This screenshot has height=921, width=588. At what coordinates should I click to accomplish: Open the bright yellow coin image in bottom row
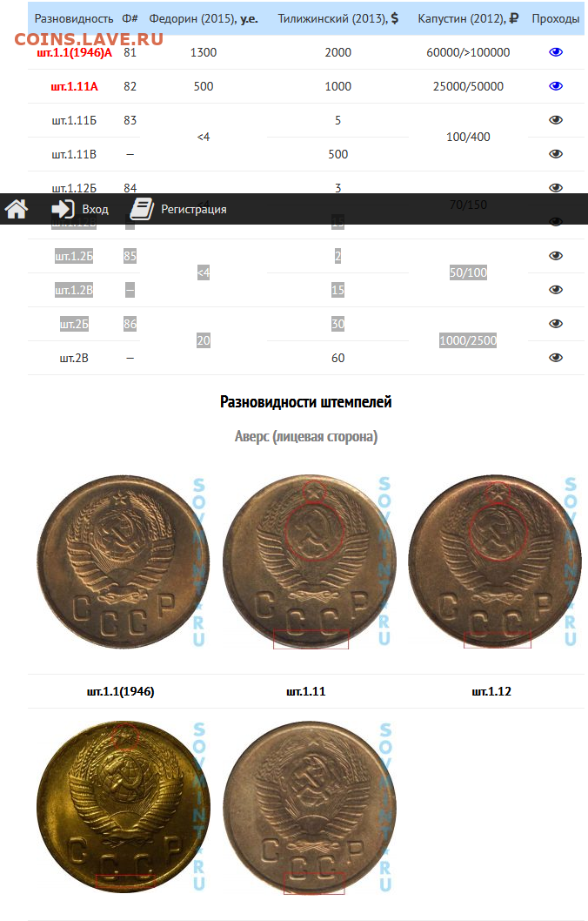tap(124, 808)
